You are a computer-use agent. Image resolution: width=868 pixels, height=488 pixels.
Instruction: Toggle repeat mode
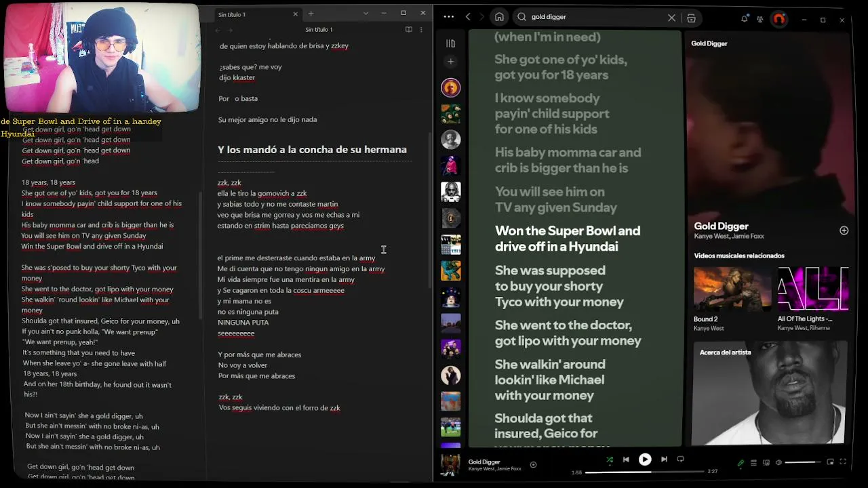click(681, 459)
